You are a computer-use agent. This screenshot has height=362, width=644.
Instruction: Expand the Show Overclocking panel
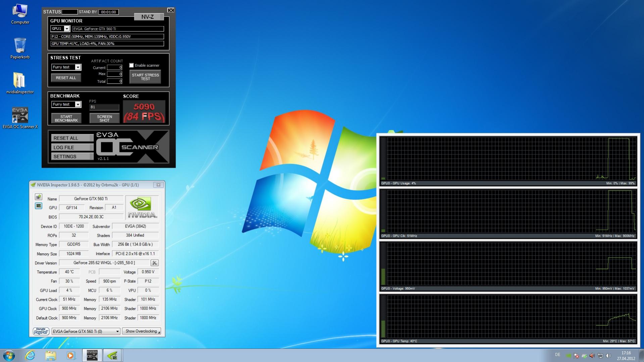(141, 331)
